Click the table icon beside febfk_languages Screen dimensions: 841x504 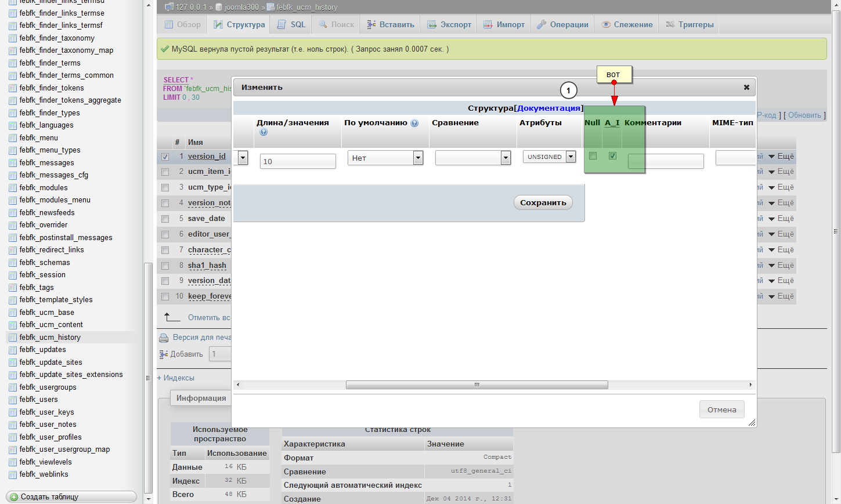[13, 125]
